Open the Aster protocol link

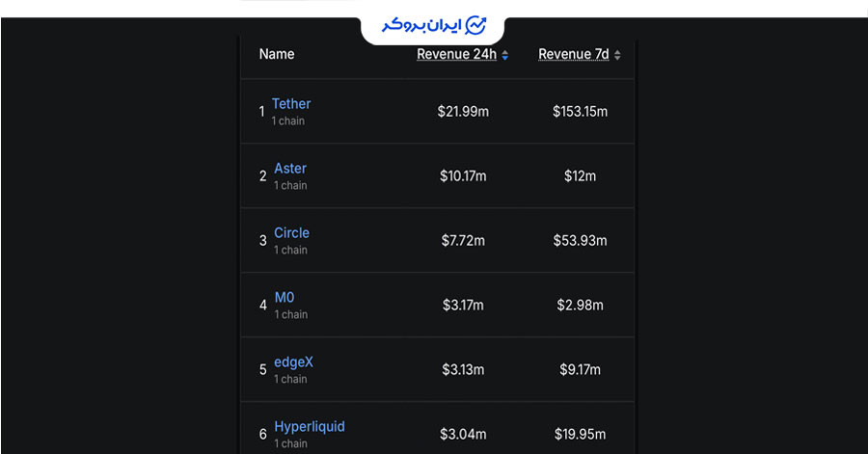tap(290, 169)
